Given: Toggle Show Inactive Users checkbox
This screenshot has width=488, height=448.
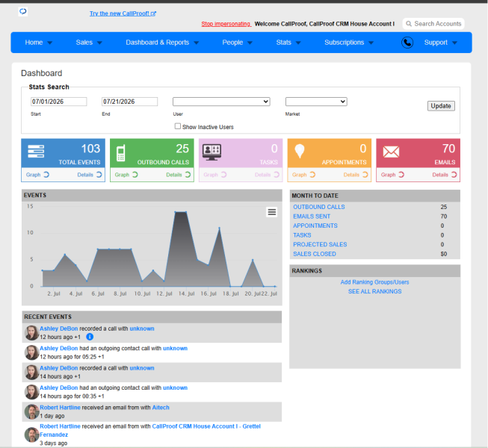Looking at the screenshot, I should coord(177,126).
